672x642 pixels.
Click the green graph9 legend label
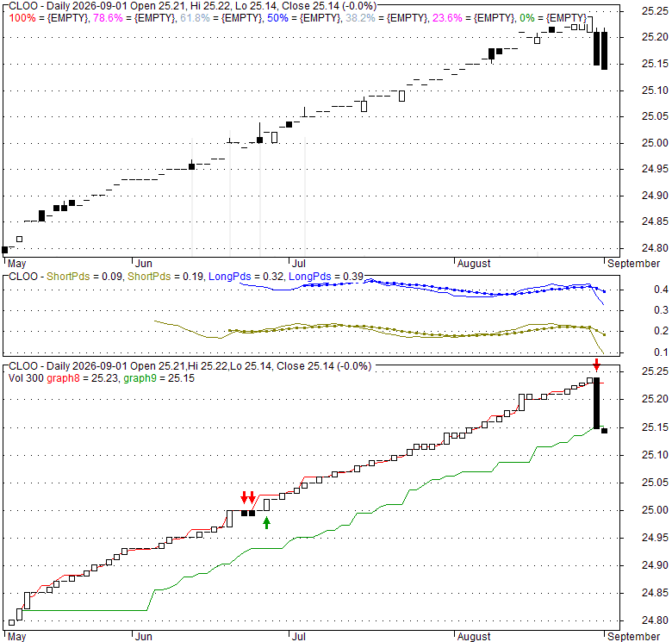[x=140, y=378]
